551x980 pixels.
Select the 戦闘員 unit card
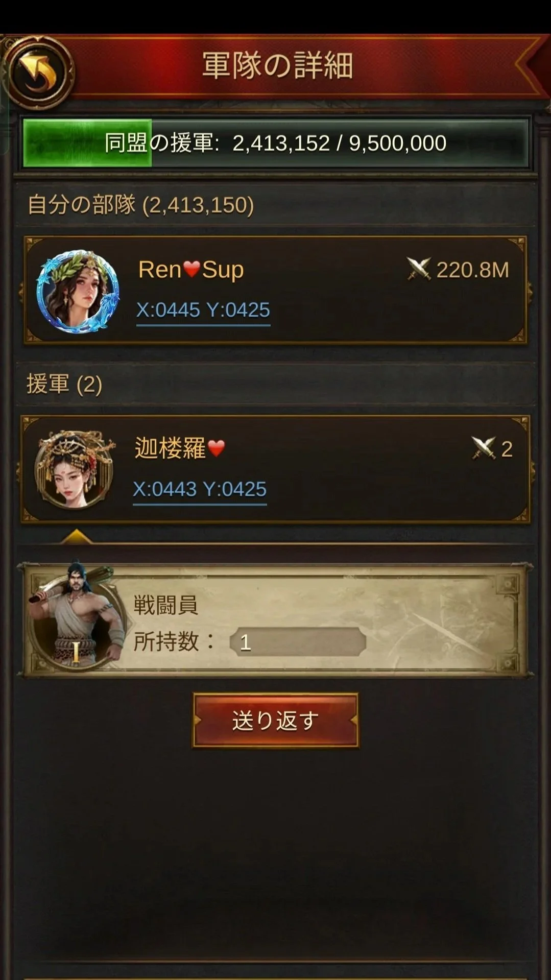pos(276,620)
